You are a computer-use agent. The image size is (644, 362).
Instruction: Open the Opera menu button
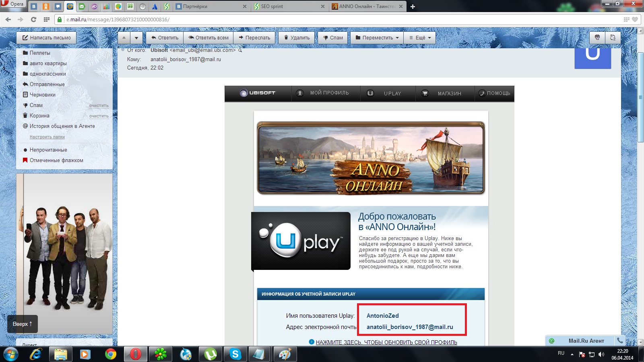coord(13,4)
